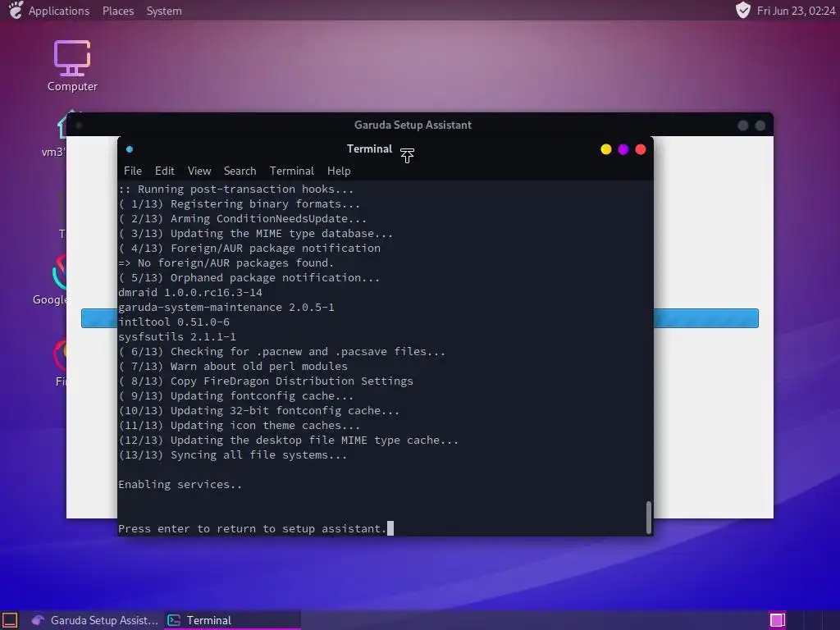Open the Terminal Help menu

point(339,171)
